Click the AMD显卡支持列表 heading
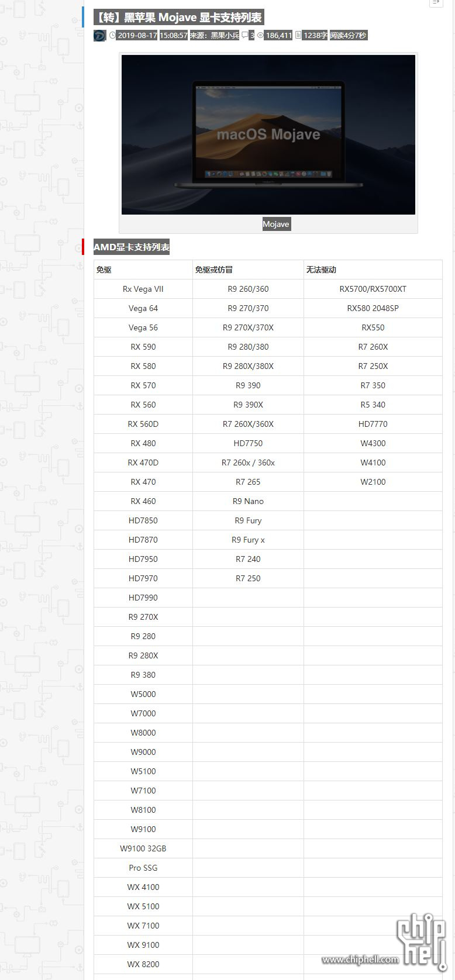 [132, 247]
